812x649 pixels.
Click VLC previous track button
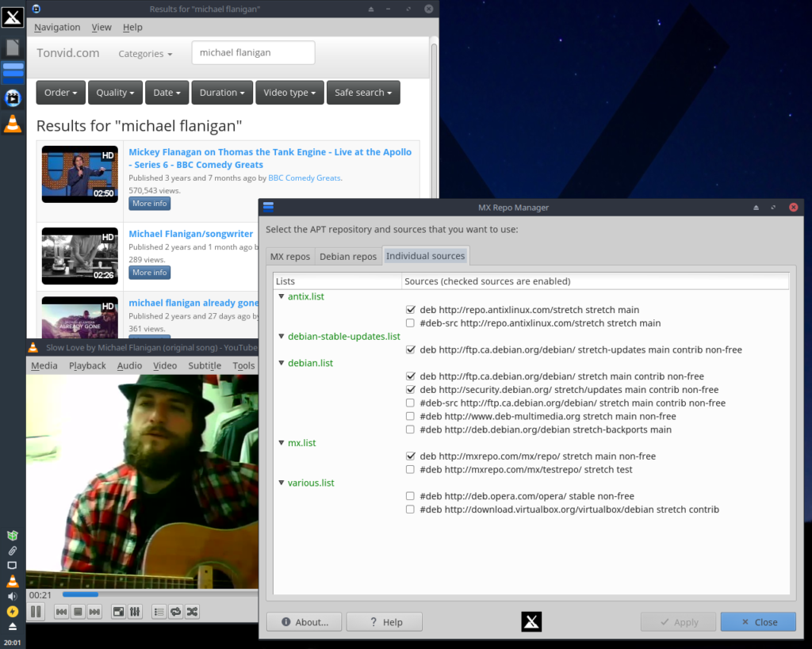[x=61, y=612]
